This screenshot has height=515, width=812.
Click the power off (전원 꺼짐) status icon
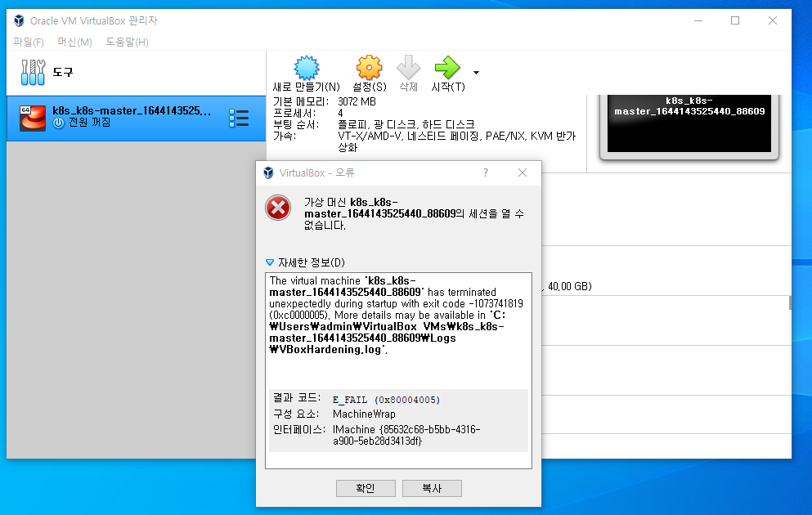(59, 123)
